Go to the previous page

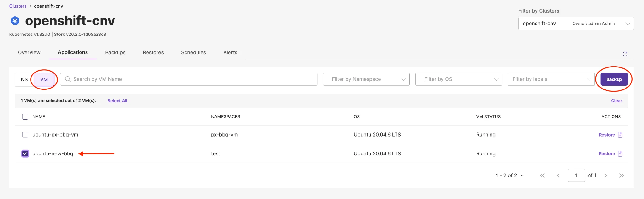tap(558, 175)
